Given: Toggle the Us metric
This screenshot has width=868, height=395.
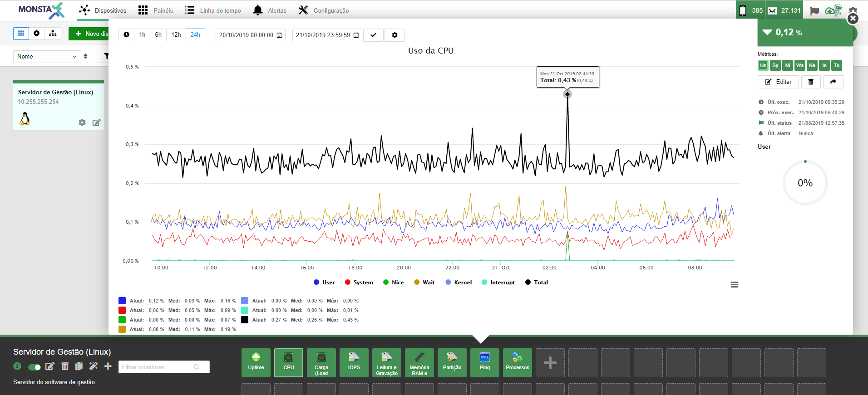Looking at the screenshot, I should tap(763, 65).
